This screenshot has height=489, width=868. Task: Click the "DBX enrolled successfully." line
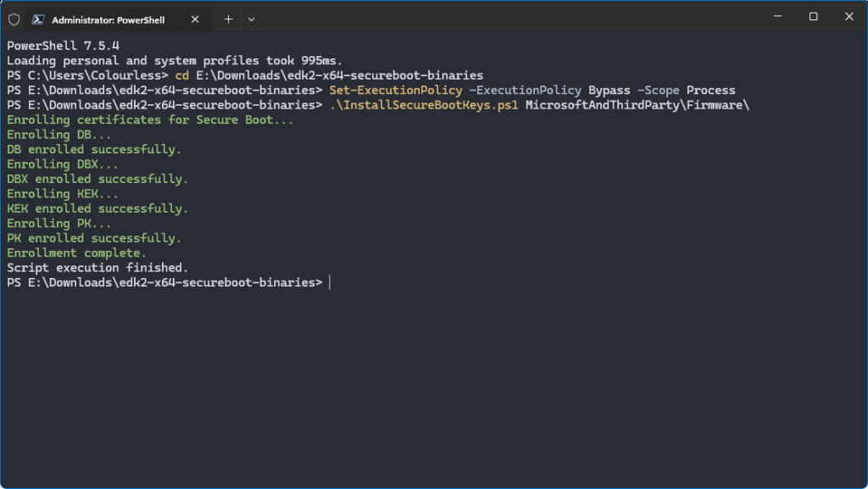[x=97, y=179]
